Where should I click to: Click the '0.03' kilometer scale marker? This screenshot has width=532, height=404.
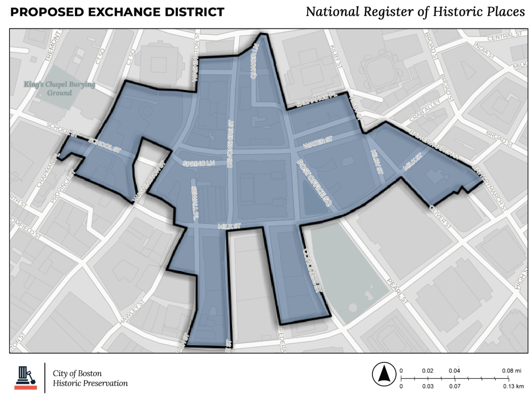coord(428,386)
